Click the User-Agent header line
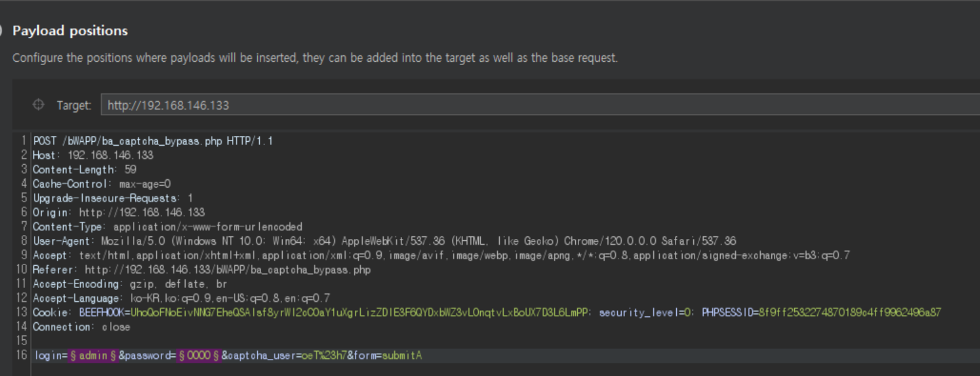Screen dimensions: 980x376 click(385, 241)
